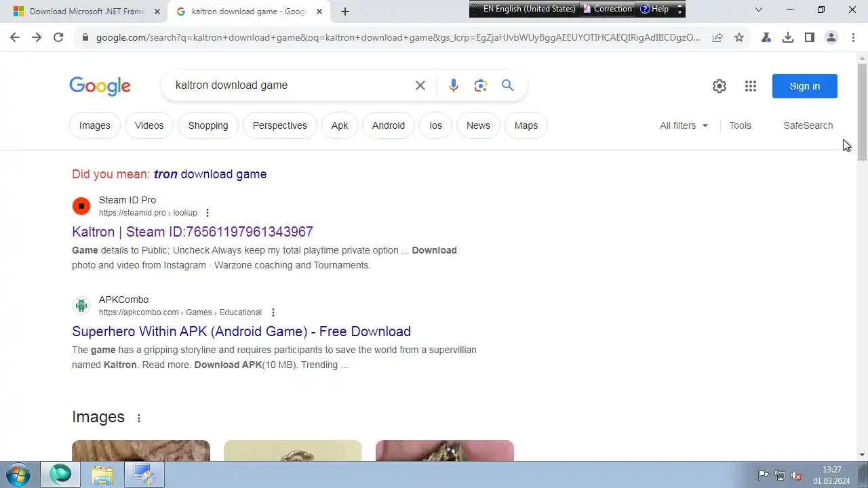This screenshot has width=868, height=488.
Task: Click the Google logo
Action: (100, 86)
